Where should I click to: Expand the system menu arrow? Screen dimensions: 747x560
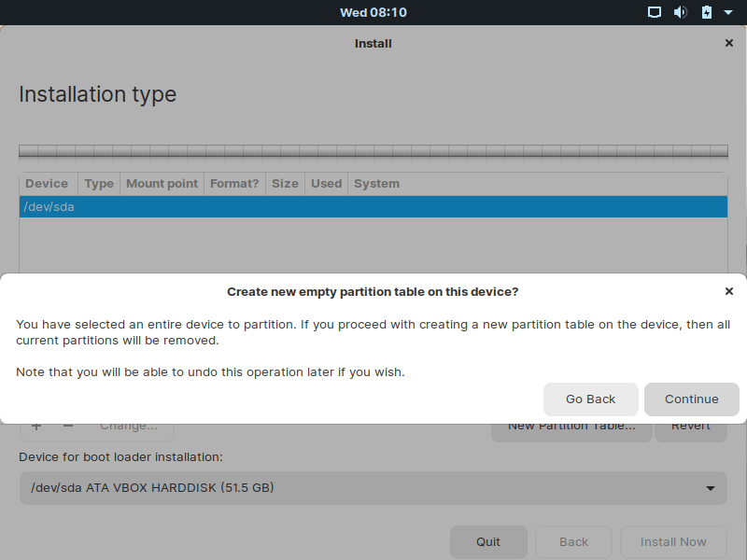(728, 13)
